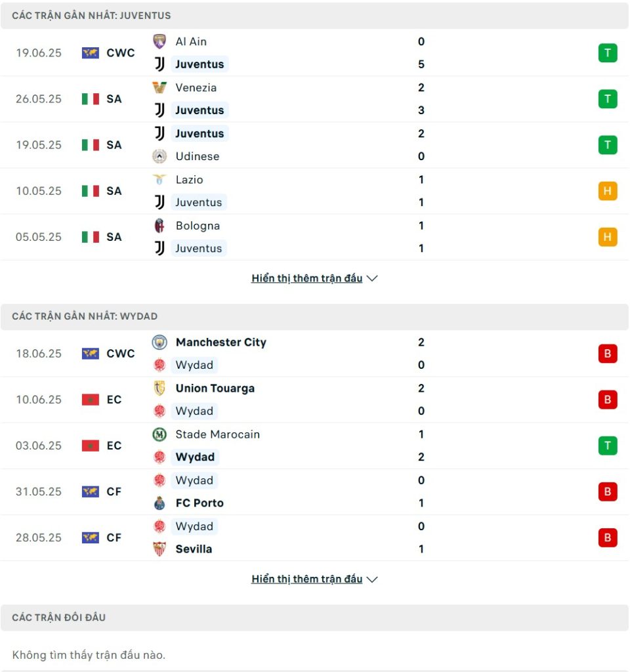Open the Juventus vs Udinese match row
This screenshot has height=672, width=630.
(x=315, y=145)
